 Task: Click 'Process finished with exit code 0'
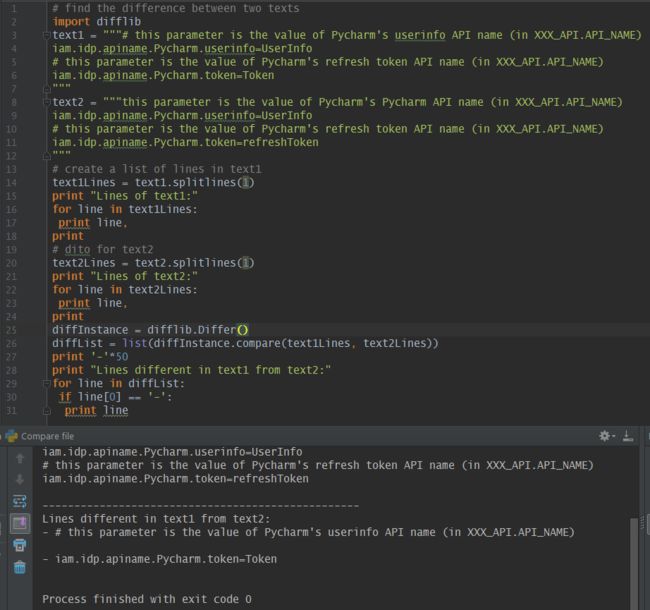tap(147, 599)
